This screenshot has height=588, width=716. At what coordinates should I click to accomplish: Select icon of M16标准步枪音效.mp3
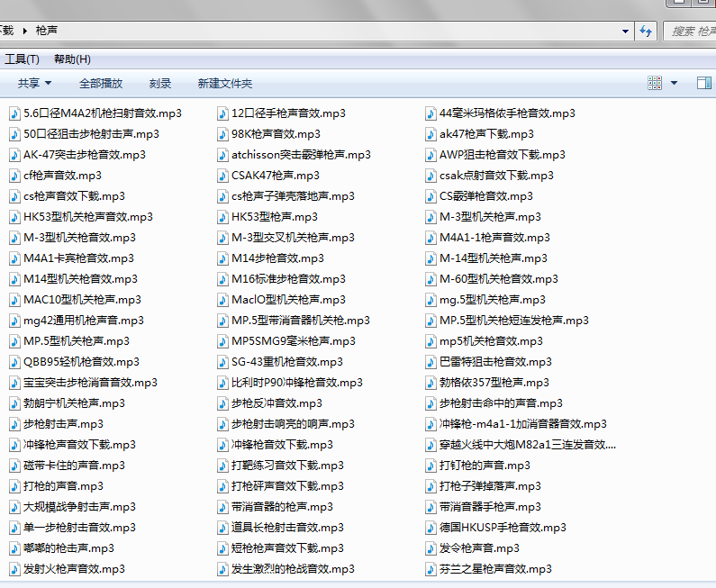pos(222,279)
